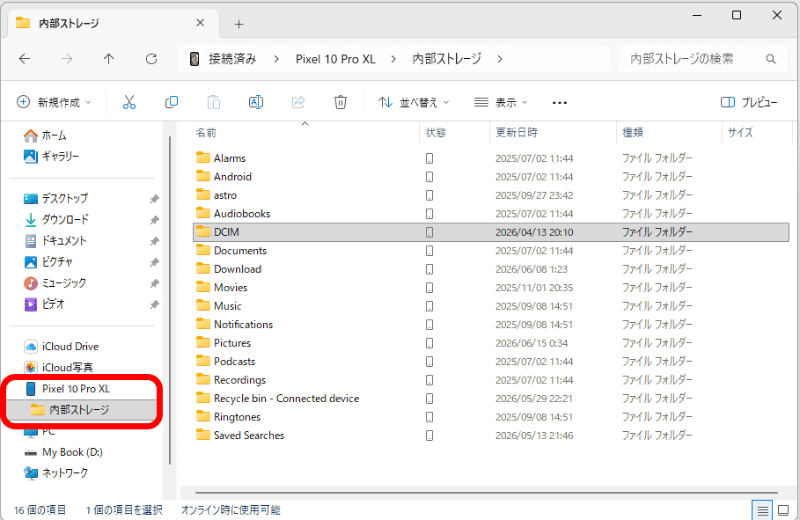Viewport: 800px width, 520px height.
Task: Sort by 名前 column header
Action: (x=304, y=133)
